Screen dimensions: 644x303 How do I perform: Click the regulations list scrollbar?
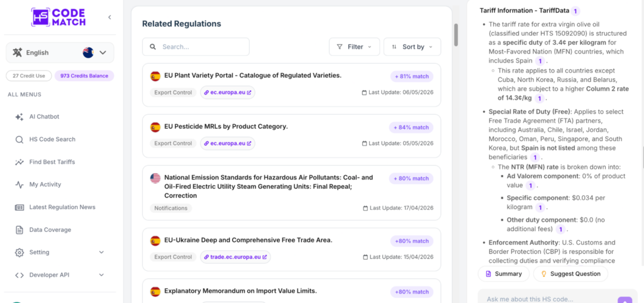point(456,35)
